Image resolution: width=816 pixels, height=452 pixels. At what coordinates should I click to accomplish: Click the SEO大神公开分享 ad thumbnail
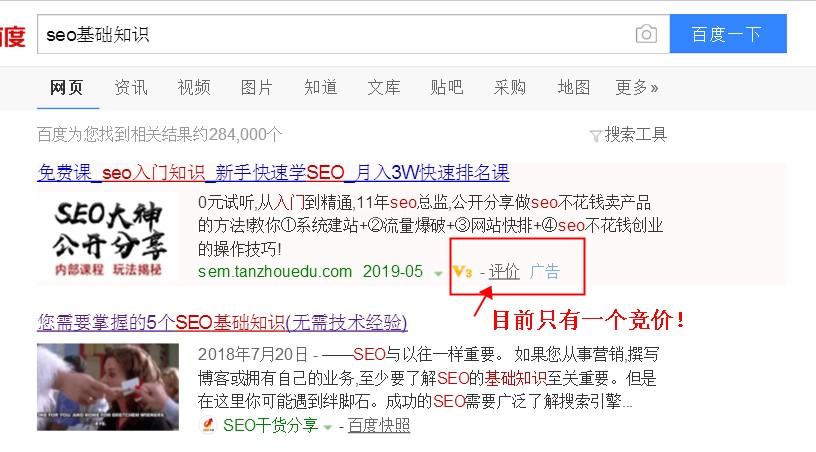point(108,237)
